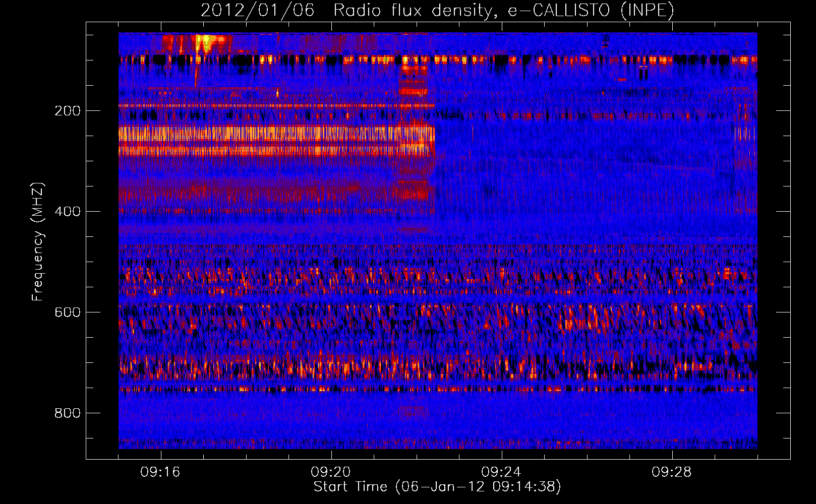This screenshot has width=816, height=504.
Task: Click the 09:16 time tick label
Action: 160,472
